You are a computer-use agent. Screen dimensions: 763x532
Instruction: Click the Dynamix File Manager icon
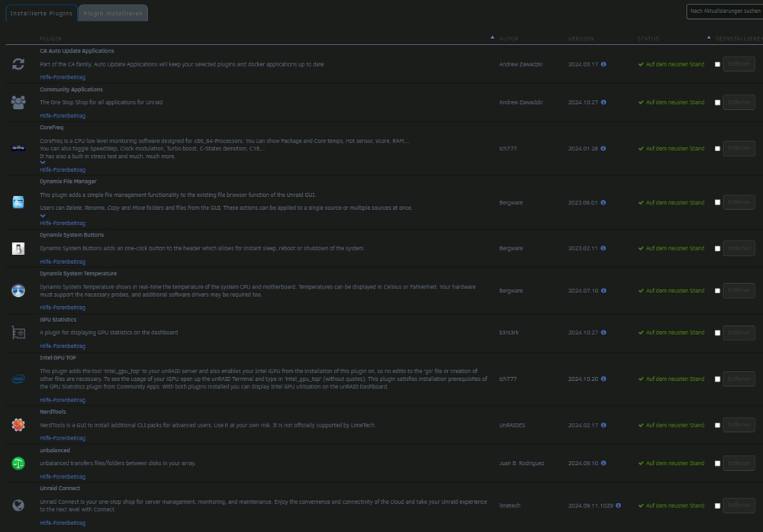[18, 202]
